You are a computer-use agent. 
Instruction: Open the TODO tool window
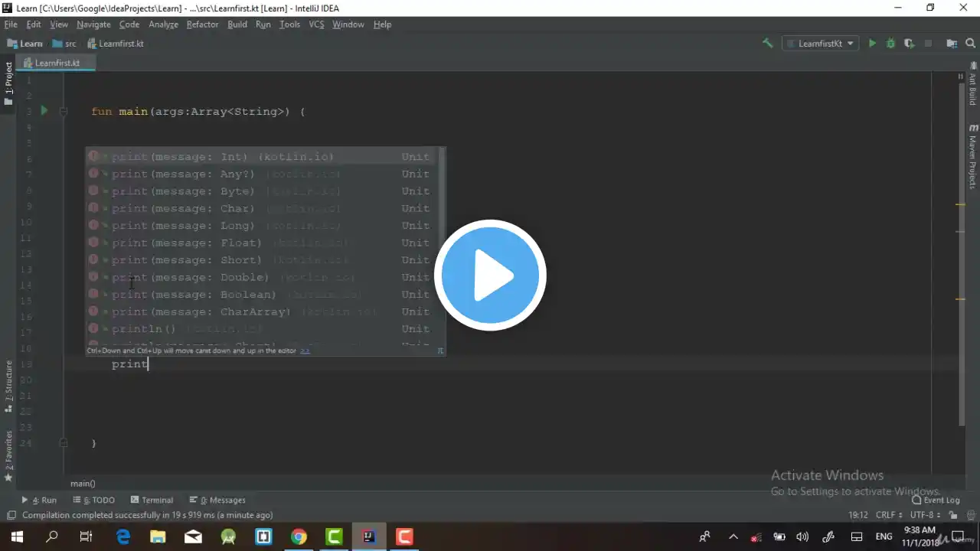click(x=93, y=500)
